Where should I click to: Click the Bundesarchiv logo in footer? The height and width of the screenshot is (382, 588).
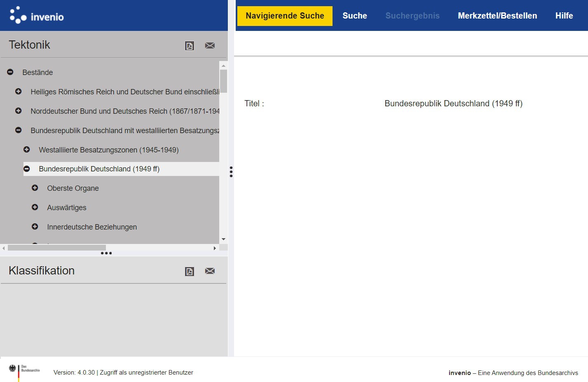(x=24, y=371)
